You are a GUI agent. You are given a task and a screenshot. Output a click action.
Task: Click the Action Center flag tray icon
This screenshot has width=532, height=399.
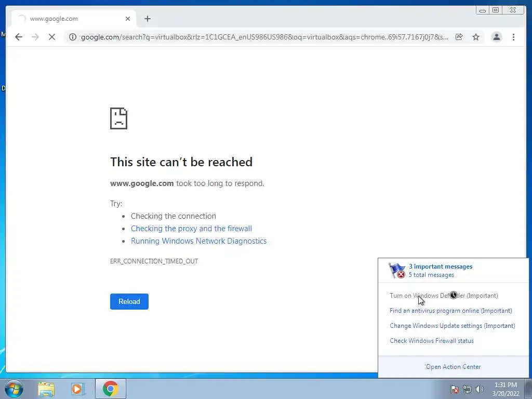click(x=454, y=389)
